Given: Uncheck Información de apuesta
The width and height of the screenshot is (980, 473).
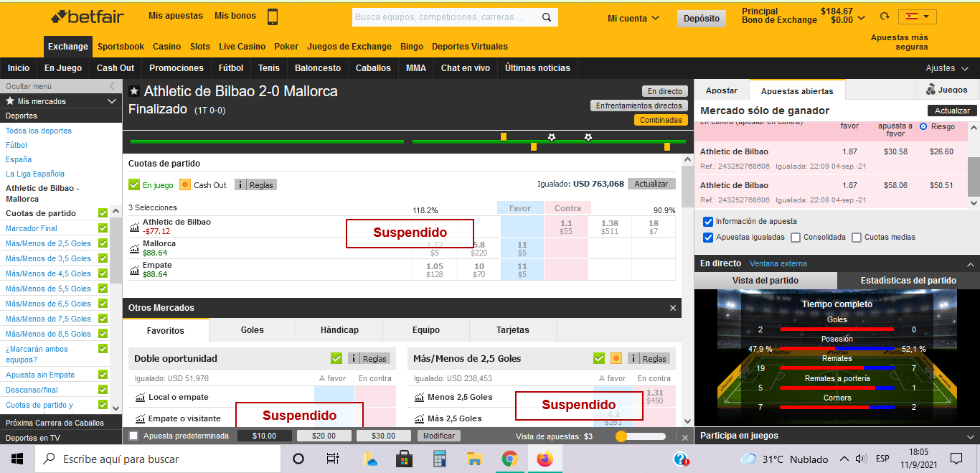Looking at the screenshot, I should [x=709, y=222].
